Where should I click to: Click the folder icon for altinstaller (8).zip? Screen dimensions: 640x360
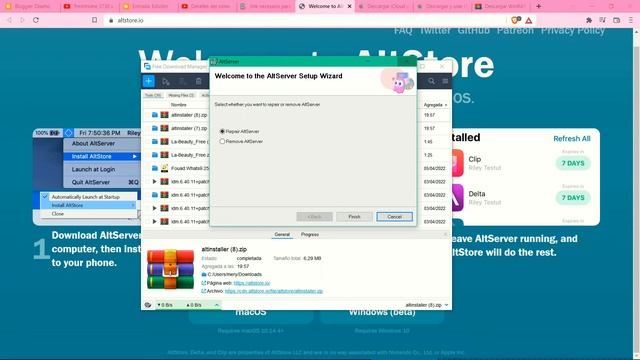[155, 115]
